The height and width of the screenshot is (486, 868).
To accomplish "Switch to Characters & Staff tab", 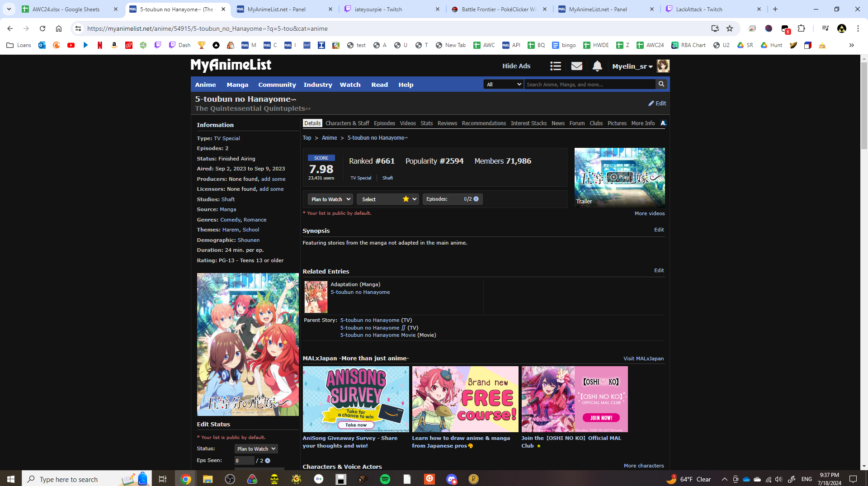I will [x=347, y=123].
